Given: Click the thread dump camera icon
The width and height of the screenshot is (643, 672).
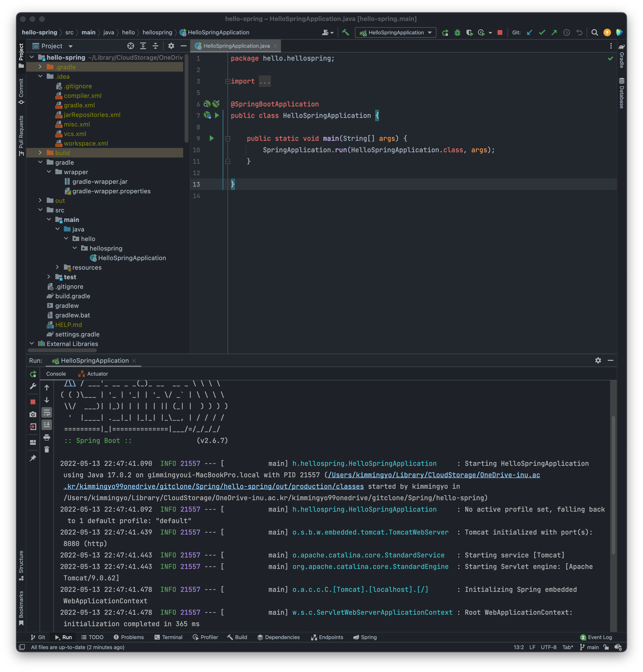Looking at the screenshot, I should click(33, 414).
